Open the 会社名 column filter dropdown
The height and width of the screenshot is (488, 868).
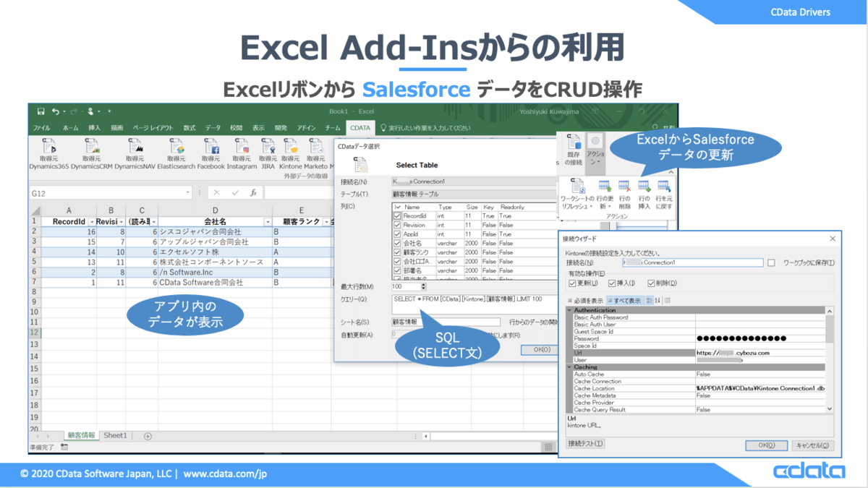coord(267,221)
